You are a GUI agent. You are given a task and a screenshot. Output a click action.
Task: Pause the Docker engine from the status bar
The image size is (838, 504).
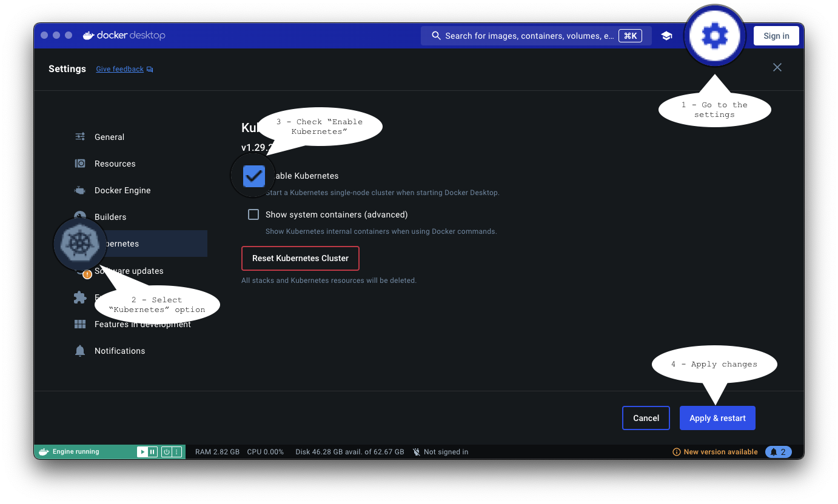[x=152, y=452]
